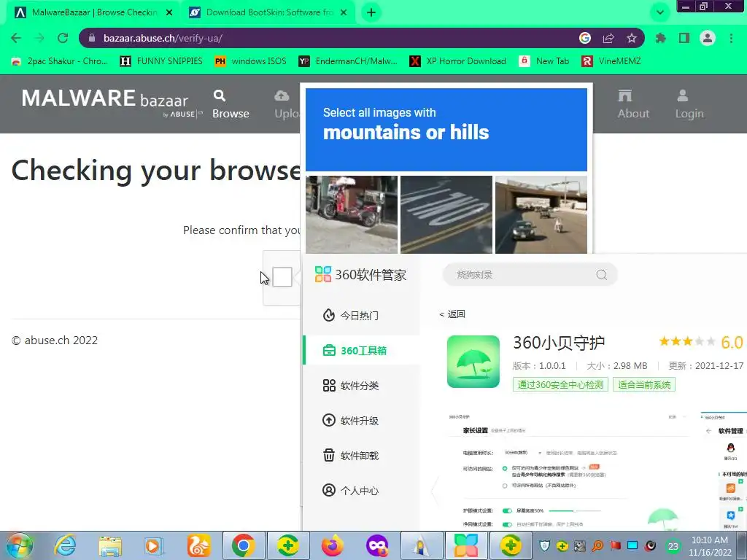
Task: Select the road markings captcha image
Action: (x=446, y=214)
